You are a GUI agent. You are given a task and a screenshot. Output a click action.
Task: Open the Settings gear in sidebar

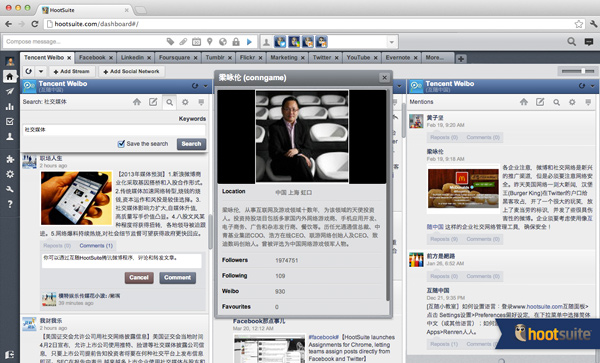pyautogui.click(x=10, y=174)
